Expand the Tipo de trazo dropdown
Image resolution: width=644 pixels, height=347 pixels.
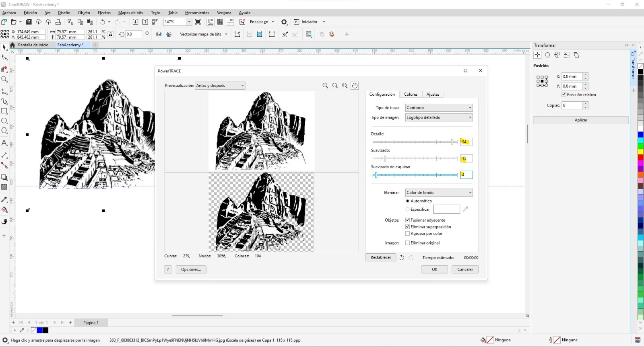pyautogui.click(x=439, y=108)
